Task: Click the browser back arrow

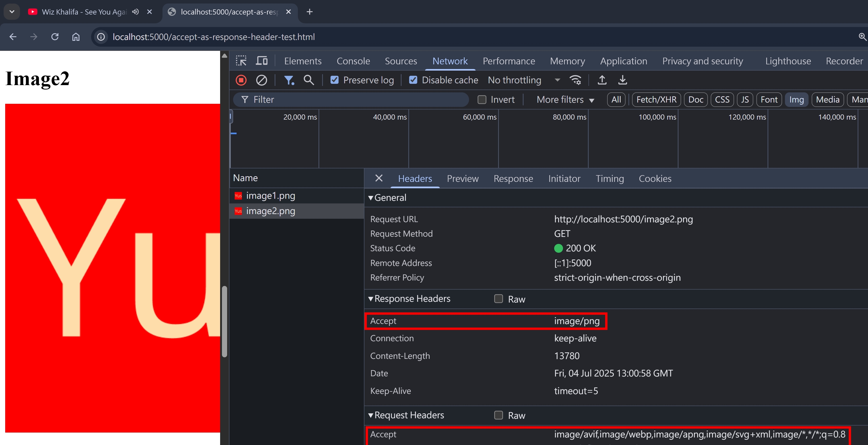Action: click(13, 37)
